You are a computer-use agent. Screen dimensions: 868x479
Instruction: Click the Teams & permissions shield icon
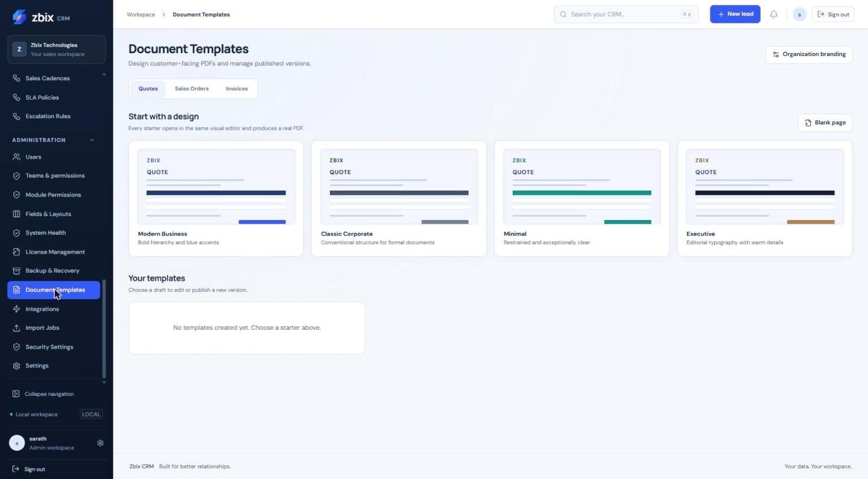[x=17, y=176]
